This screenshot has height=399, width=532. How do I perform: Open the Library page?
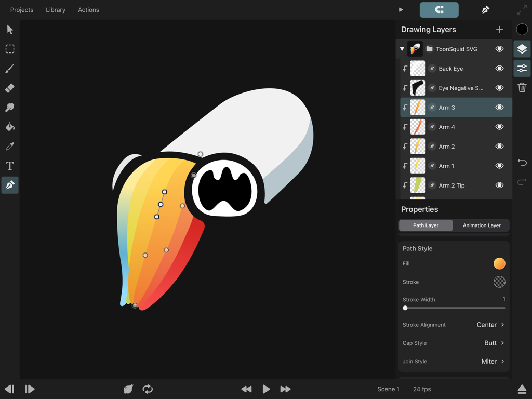[56, 9]
